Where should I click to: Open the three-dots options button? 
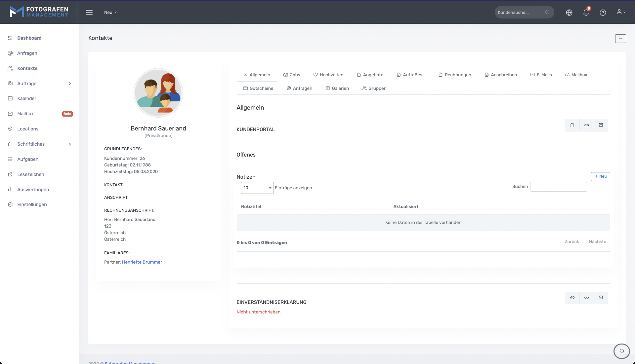tap(620, 39)
